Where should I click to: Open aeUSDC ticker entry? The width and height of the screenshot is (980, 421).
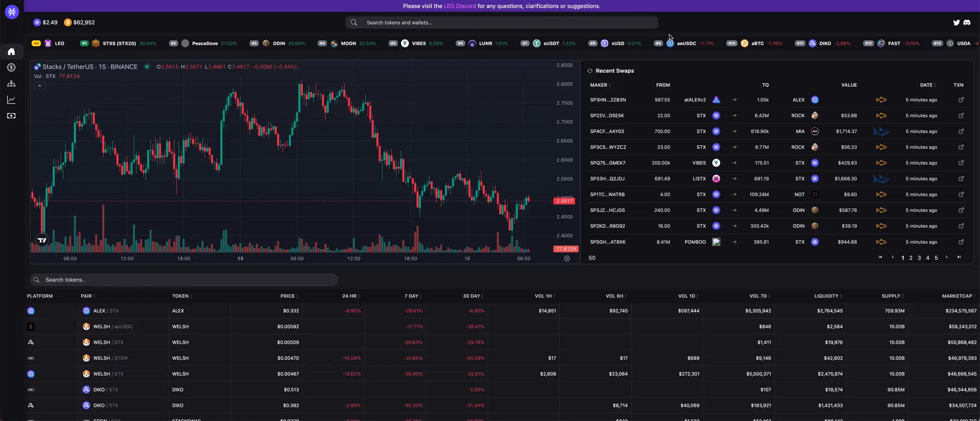coord(684,43)
